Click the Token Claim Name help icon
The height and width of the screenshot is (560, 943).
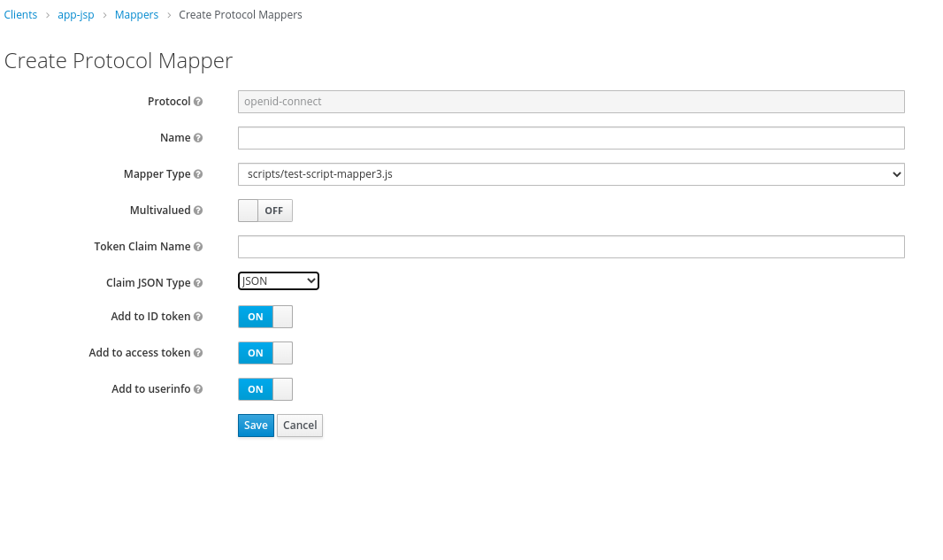[x=199, y=246]
